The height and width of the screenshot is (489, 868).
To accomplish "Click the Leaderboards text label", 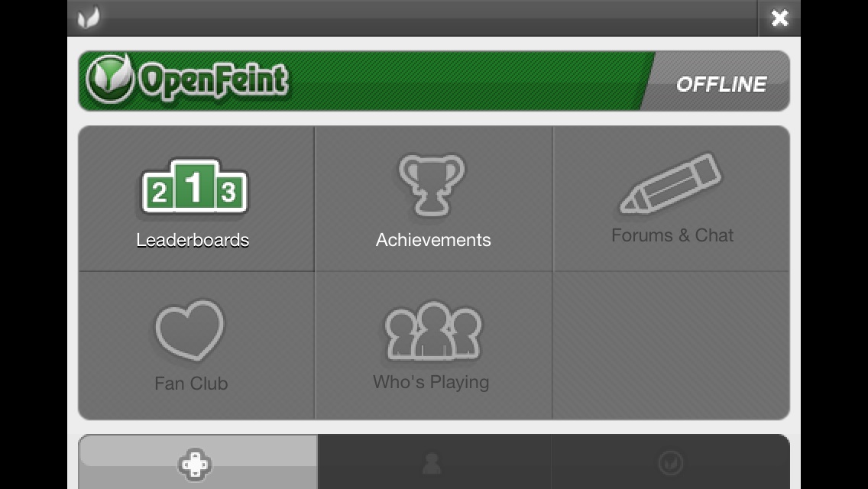I will pyautogui.click(x=193, y=240).
